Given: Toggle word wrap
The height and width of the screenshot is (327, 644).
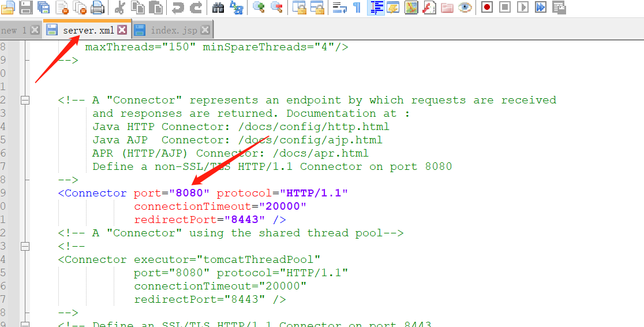Looking at the screenshot, I should (x=340, y=7).
